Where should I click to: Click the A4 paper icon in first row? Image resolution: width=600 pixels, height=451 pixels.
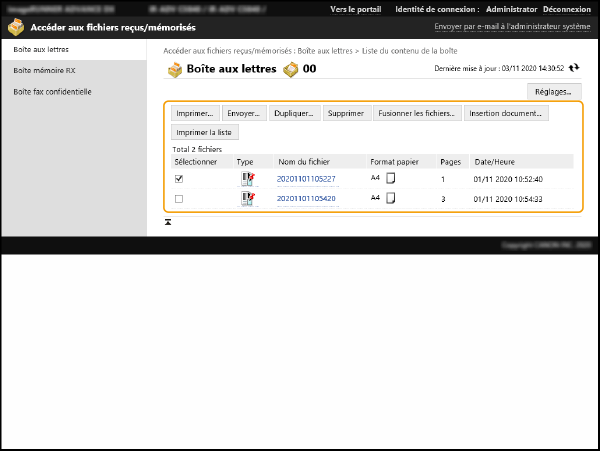tap(391, 178)
